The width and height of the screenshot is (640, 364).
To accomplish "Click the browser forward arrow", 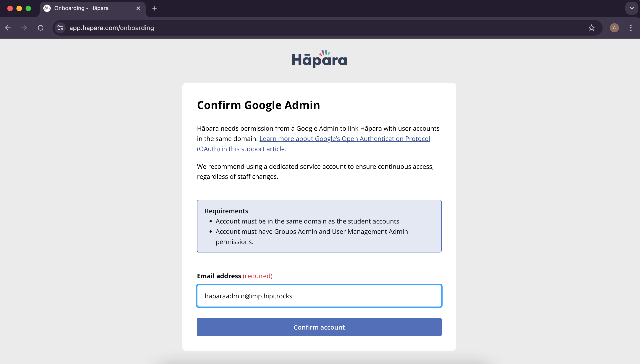I will (x=24, y=28).
